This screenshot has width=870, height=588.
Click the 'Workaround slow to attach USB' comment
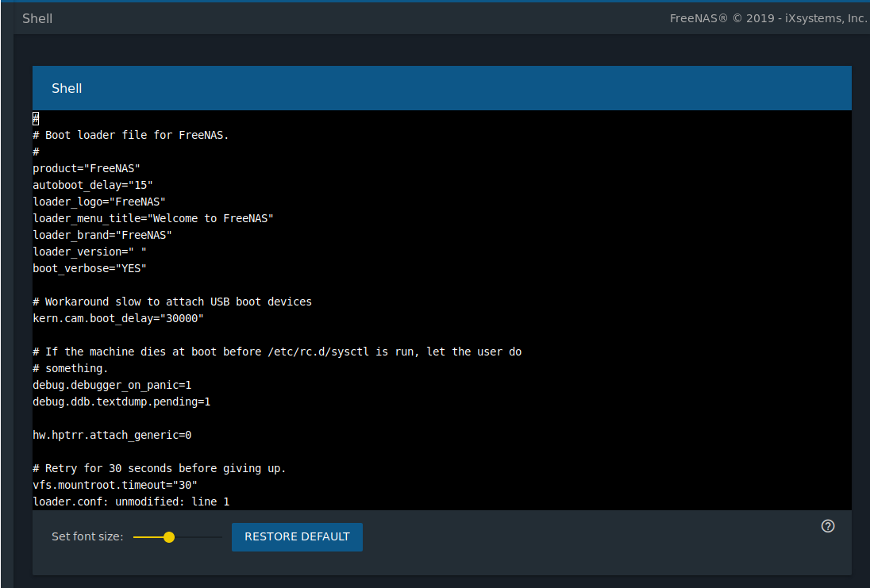(x=172, y=302)
